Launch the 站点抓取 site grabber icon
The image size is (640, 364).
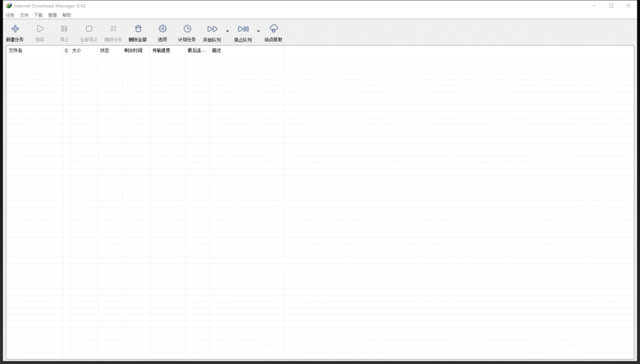coord(273,29)
